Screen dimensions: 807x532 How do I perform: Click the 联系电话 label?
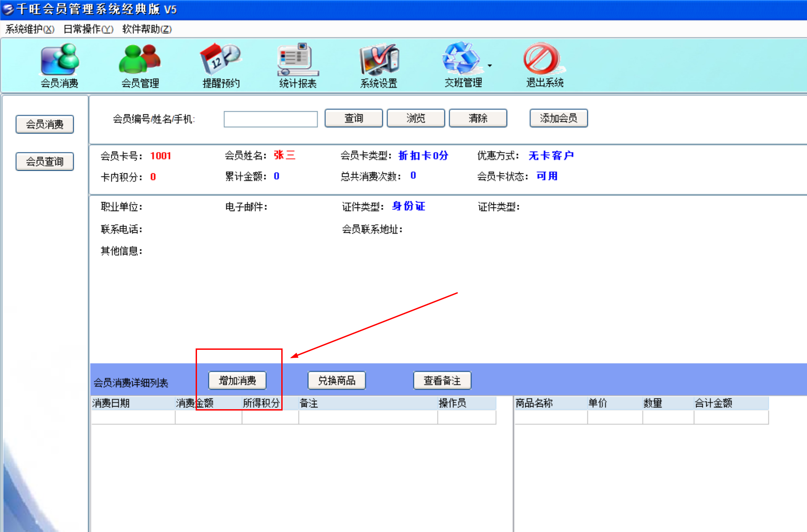122,229
